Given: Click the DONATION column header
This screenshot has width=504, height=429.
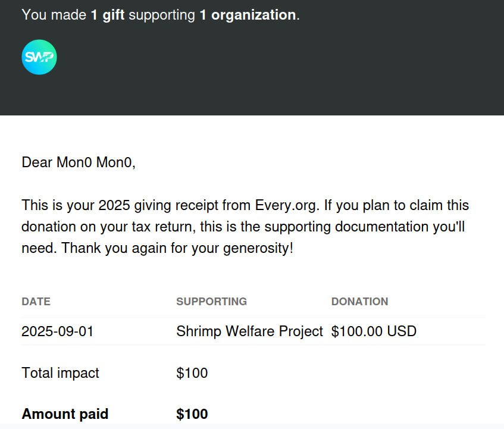Looking at the screenshot, I should (x=359, y=302).
